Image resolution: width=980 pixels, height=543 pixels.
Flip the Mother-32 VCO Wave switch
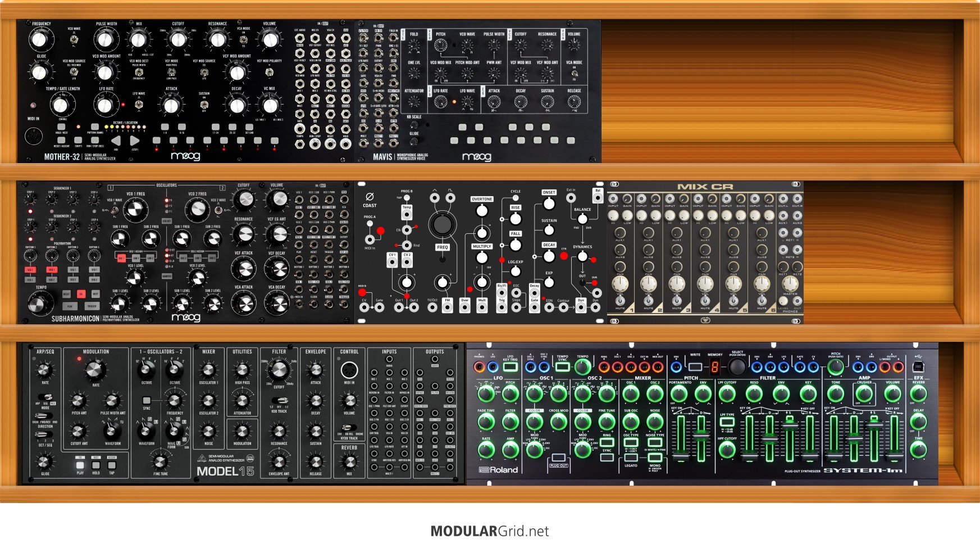tap(74, 39)
